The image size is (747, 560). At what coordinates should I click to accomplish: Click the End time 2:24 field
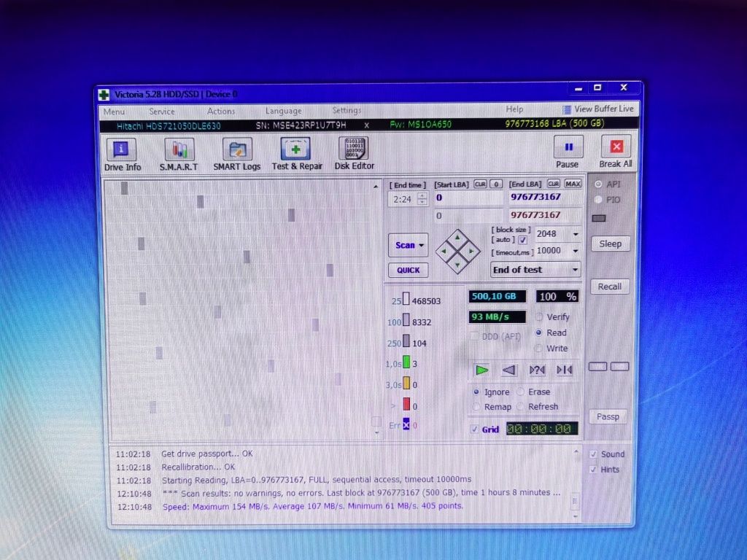pyautogui.click(x=403, y=199)
